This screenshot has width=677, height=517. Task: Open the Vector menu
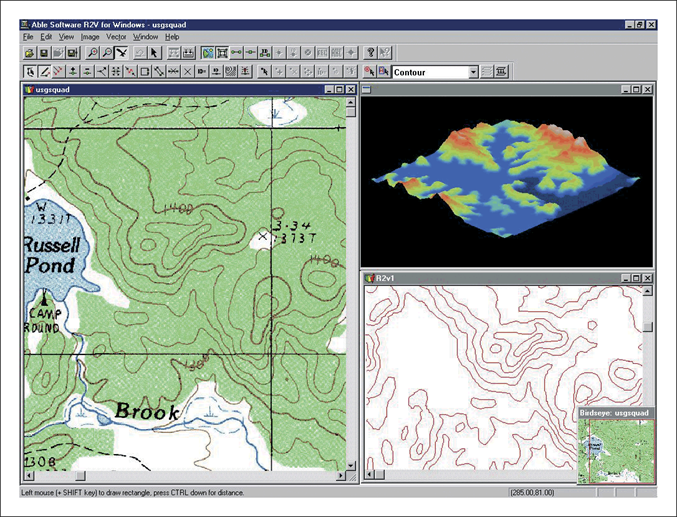pyautogui.click(x=116, y=36)
